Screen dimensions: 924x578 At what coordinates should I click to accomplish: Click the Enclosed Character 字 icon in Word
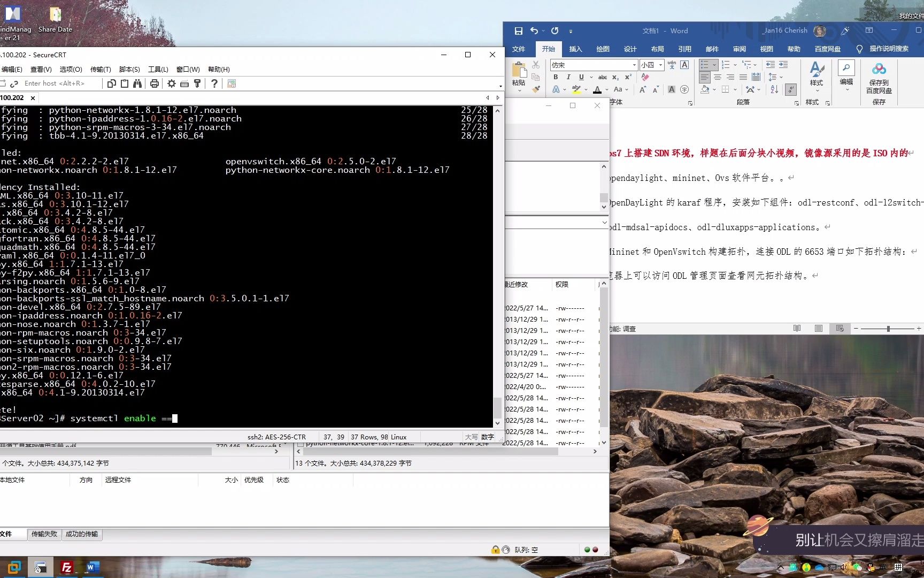click(x=684, y=89)
